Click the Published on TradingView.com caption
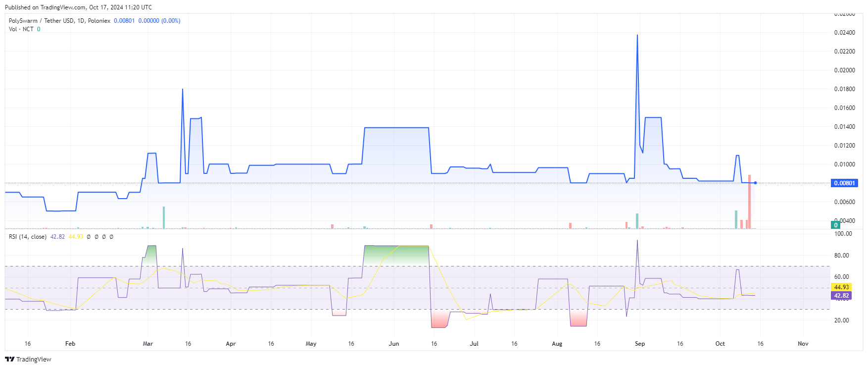Image resolution: width=868 pixels, height=368 pixels. pos(78,7)
